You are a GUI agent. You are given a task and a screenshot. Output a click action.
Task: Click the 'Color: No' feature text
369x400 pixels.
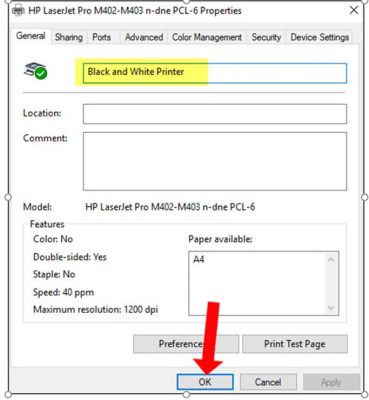click(53, 239)
